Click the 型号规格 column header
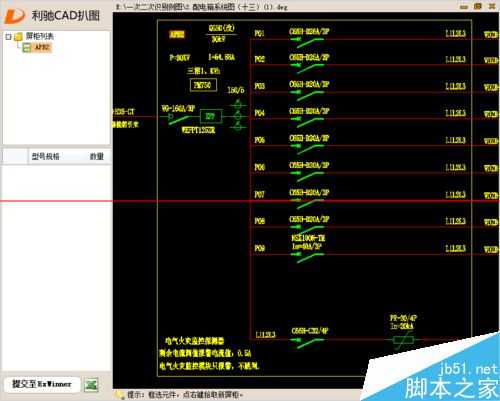This screenshot has height=401, width=500. click(45, 156)
